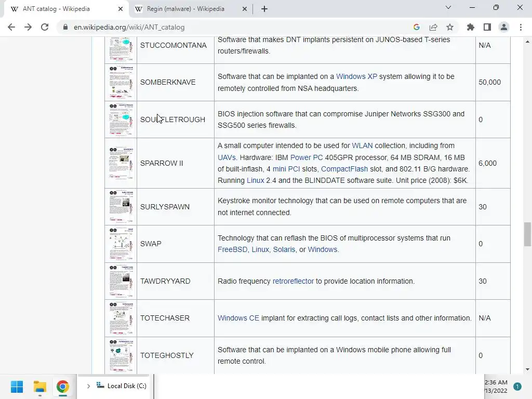Screen dimensions: 532x399
Task: Open SWAP catalog page thumbnail
Action: point(121,244)
